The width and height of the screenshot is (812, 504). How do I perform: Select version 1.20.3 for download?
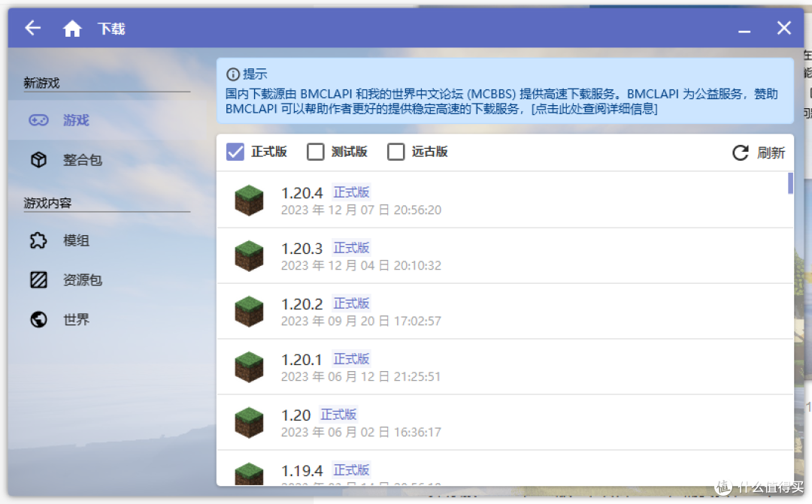point(505,255)
